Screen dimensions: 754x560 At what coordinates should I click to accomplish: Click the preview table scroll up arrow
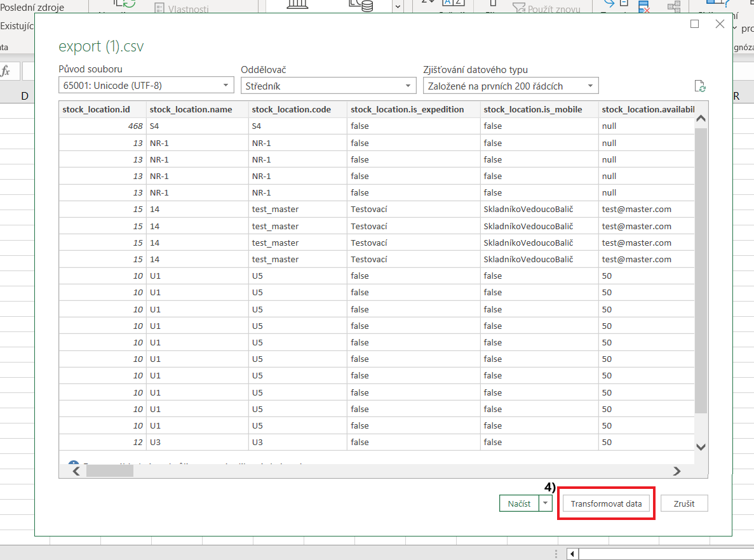[x=701, y=118]
